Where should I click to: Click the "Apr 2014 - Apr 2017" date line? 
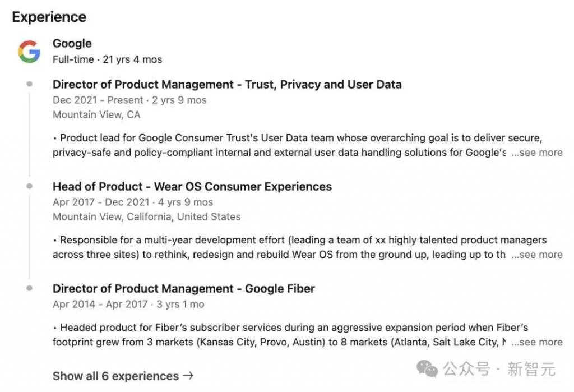(x=128, y=305)
